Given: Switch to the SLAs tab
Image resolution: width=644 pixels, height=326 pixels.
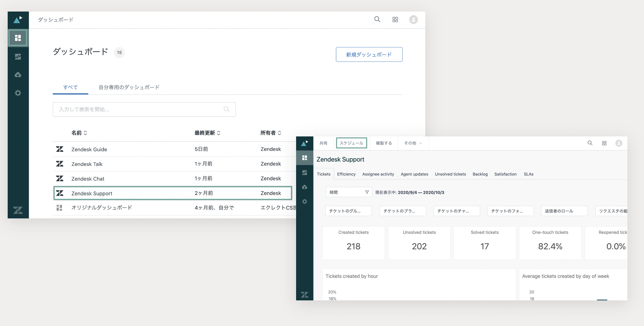Looking at the screenshot, I should tap(529, 174).
